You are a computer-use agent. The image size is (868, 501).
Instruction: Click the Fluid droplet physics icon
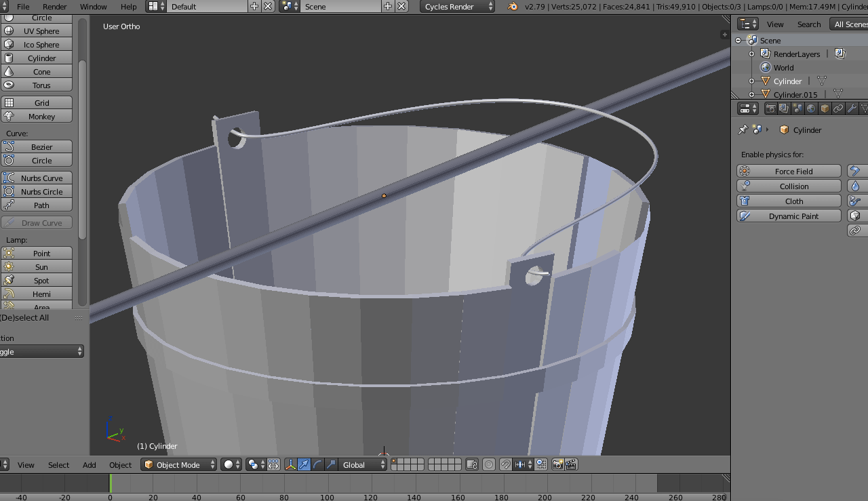[x=856, y=186]
